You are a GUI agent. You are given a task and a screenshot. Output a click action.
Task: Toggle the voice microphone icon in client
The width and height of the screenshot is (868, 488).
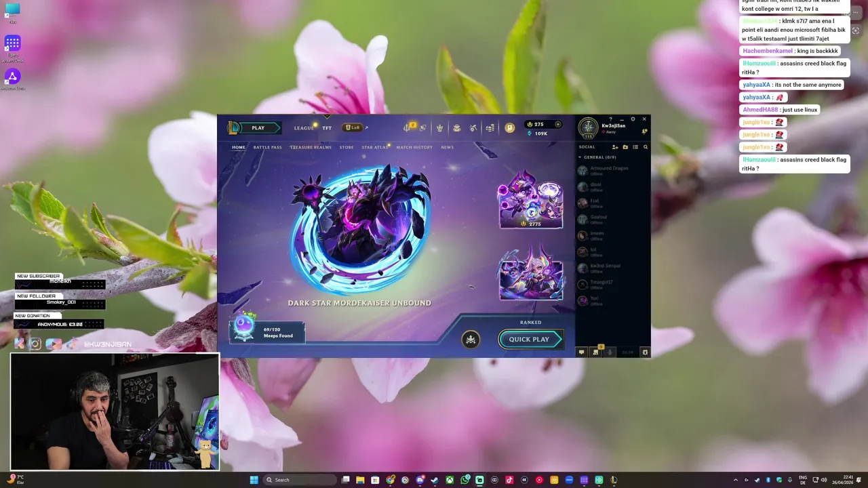pyautogui.click(x=610, y=352)
